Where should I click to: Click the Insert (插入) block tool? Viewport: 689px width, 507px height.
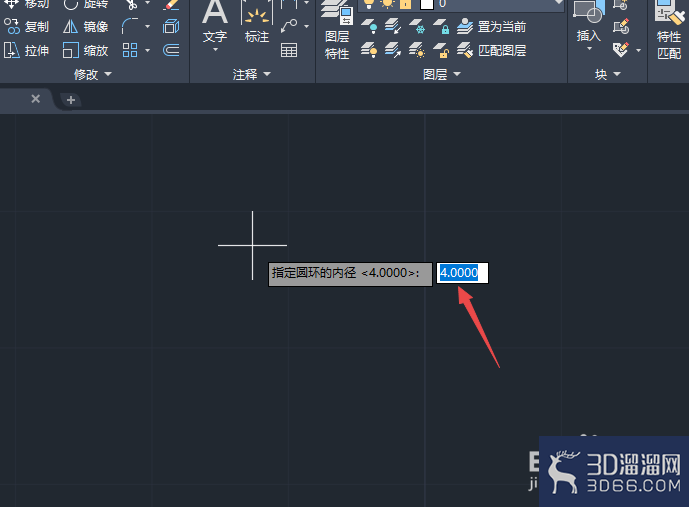pos(589,21)
